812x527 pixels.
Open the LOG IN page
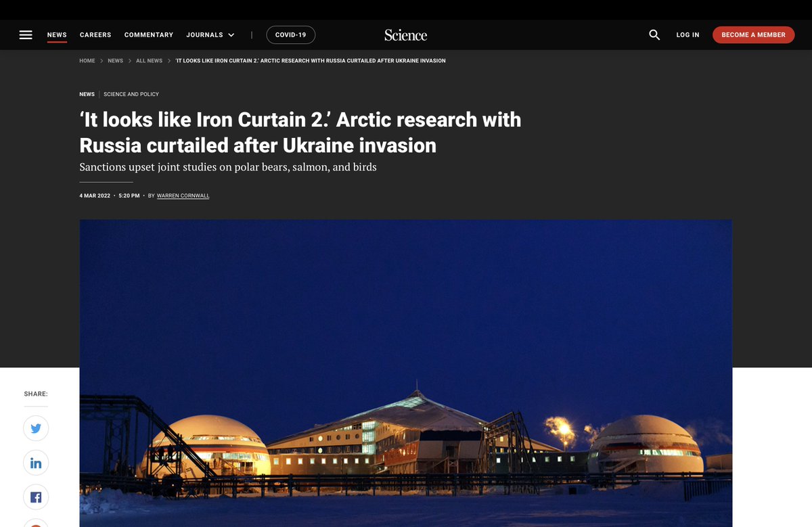(x=687, y=35)
